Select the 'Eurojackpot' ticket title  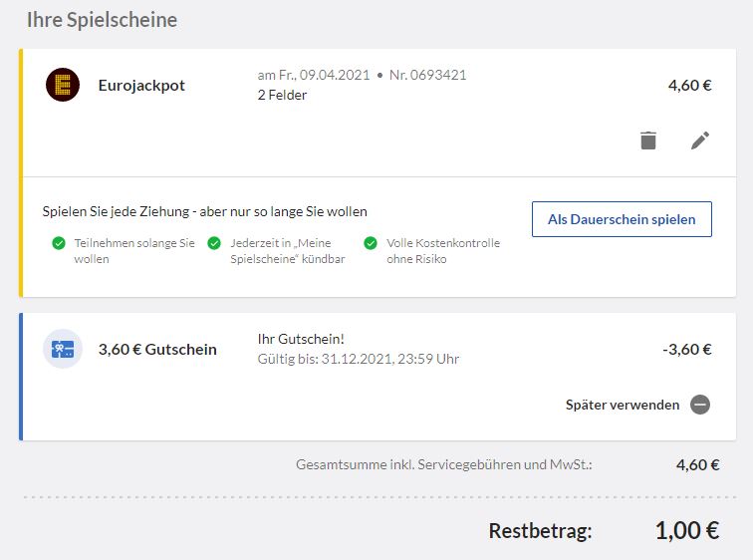click(x=141, y=85)
